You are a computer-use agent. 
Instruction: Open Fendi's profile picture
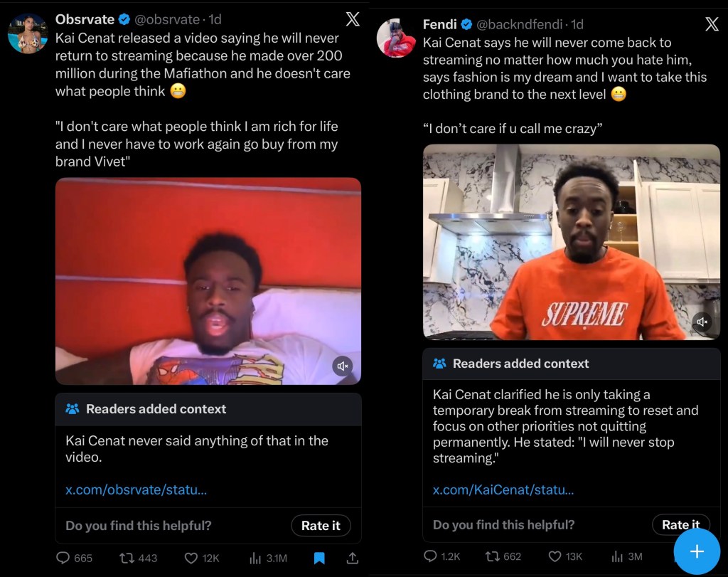pyautogui.click(x=396, y=38)
